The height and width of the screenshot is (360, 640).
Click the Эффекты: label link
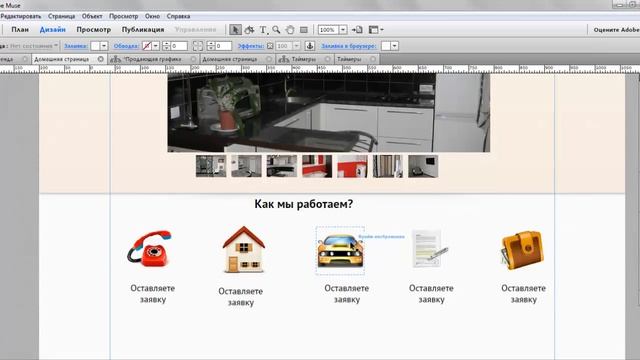point(251,46)
